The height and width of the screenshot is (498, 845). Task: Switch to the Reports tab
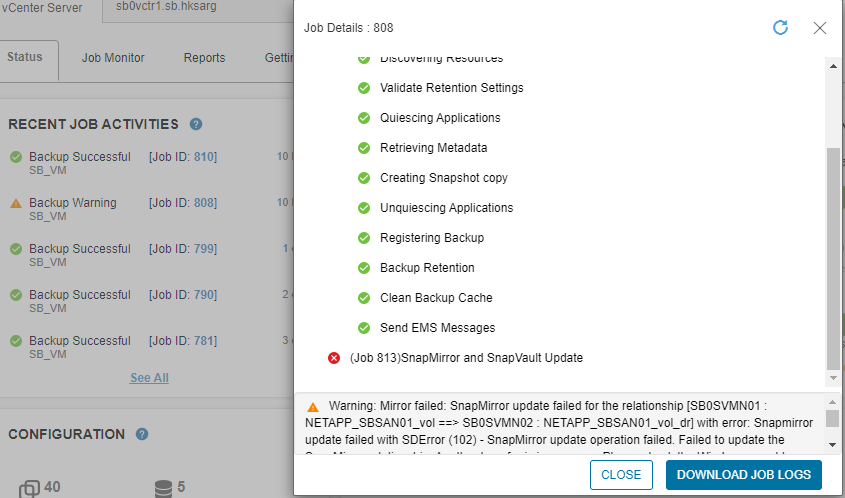204,59
